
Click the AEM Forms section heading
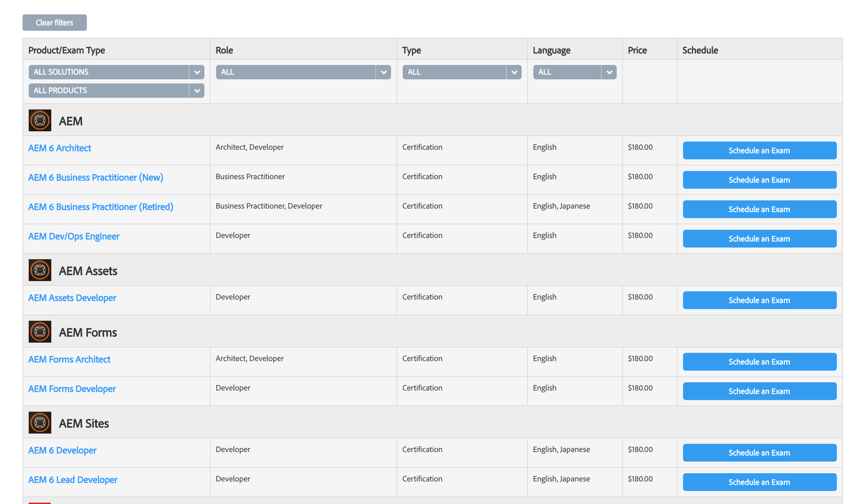[x=88, y=332]
